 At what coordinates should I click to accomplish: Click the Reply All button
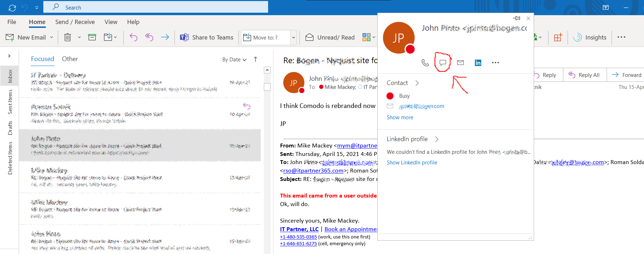point(584,75)
